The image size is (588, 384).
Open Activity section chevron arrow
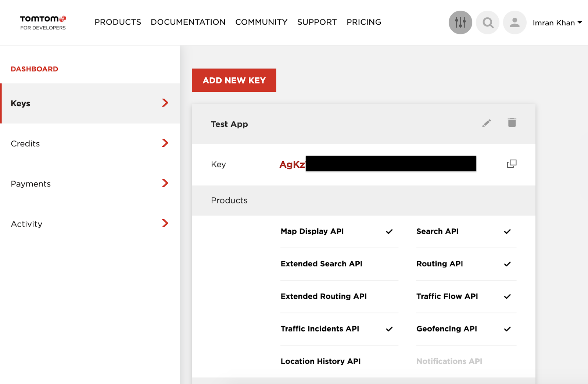165,223
